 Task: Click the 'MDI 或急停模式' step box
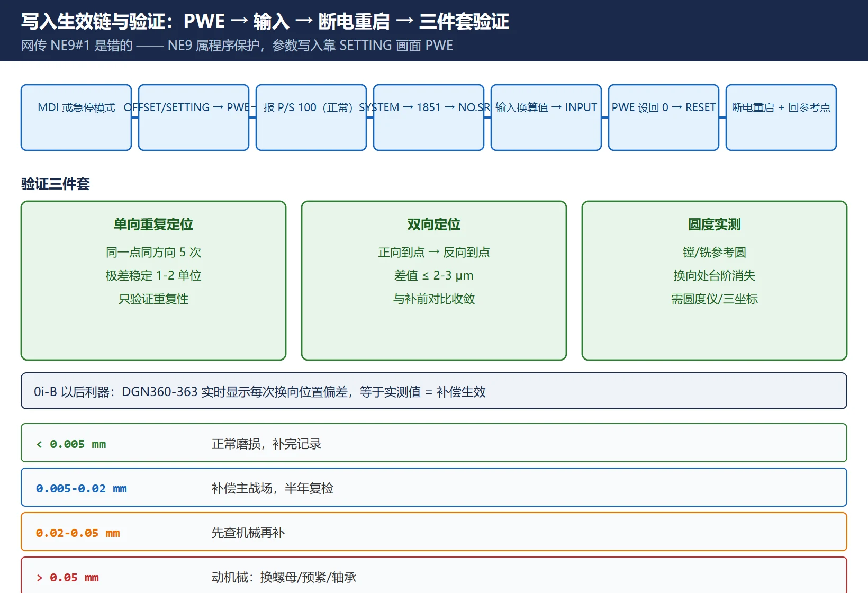click(76, 118)
